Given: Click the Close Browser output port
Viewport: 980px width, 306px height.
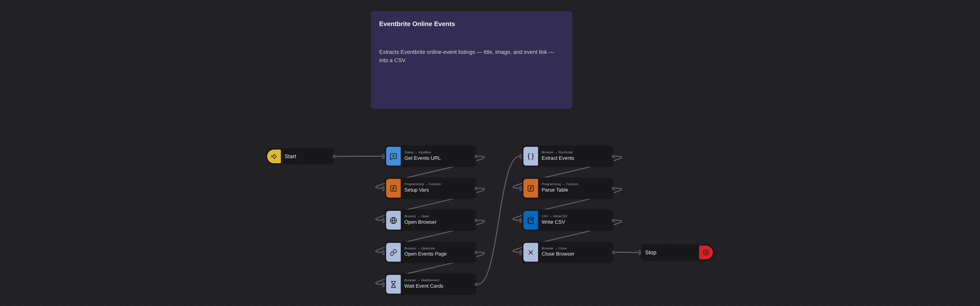Looking at the screenshot, I should [x=613, y=252].
